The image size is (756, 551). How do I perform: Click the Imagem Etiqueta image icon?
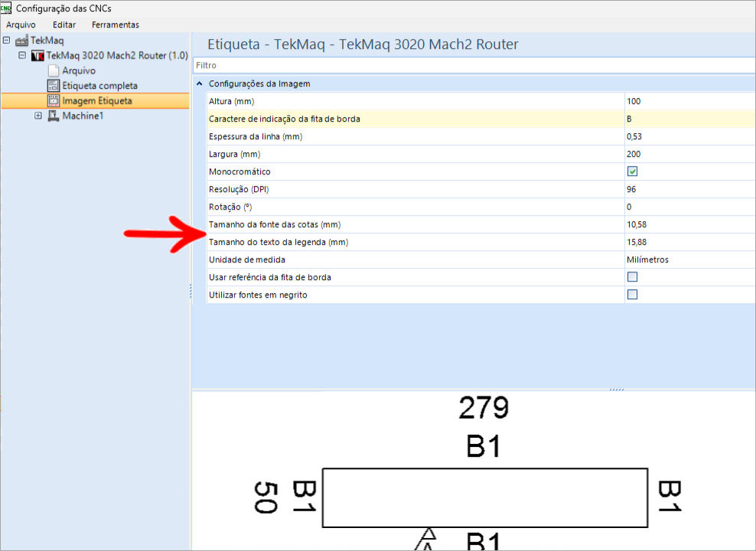coord(53,100)
